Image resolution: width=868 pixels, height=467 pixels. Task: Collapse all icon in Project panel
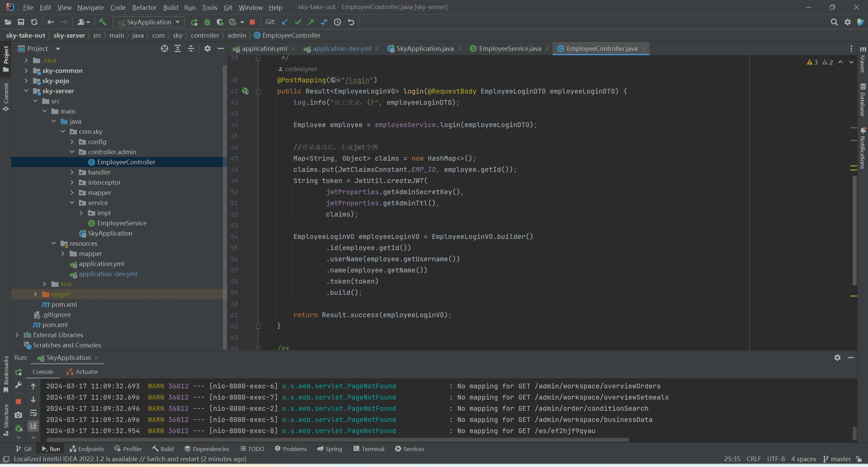191,48
